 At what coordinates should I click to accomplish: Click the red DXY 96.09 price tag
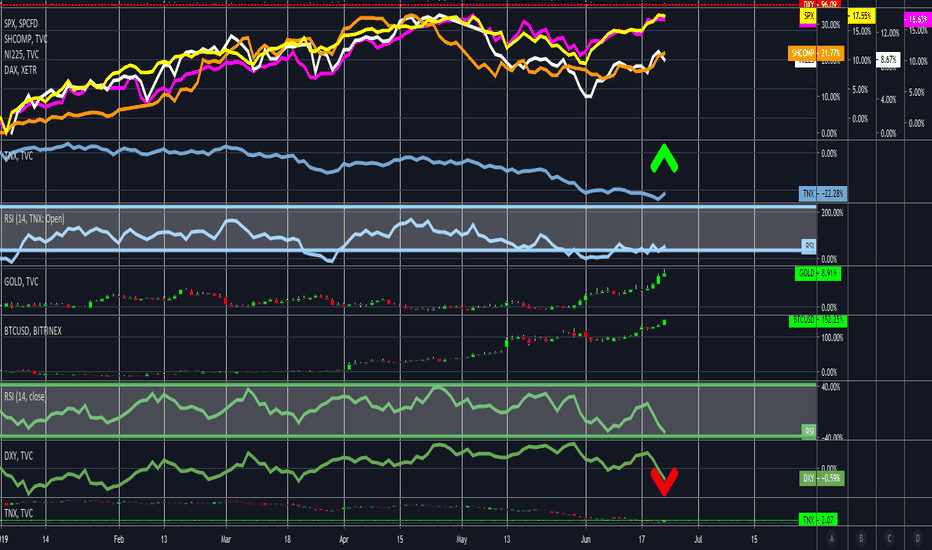(x=820, y=4)
